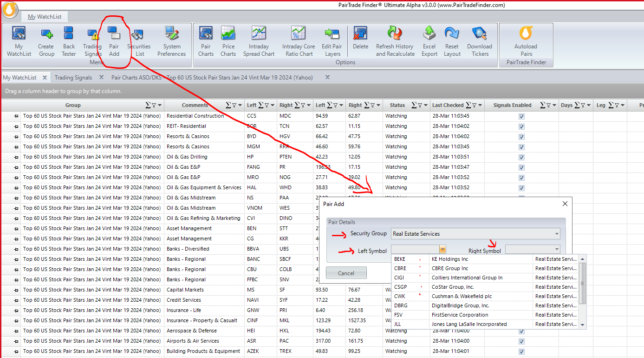
Task: Expand the Security Group dropdown
Action: click(557, 234)
